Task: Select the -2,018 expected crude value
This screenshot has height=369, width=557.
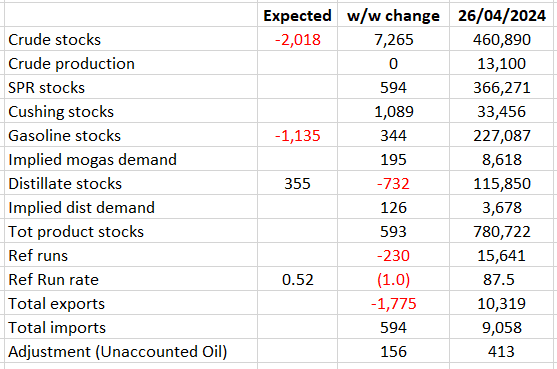Action: (297, 39)
